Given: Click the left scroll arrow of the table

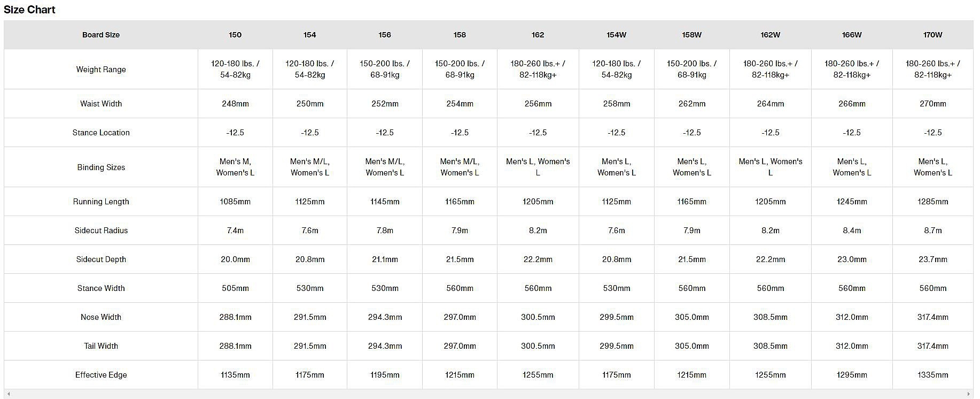Looking at the screenshot, I should [9, 394].
